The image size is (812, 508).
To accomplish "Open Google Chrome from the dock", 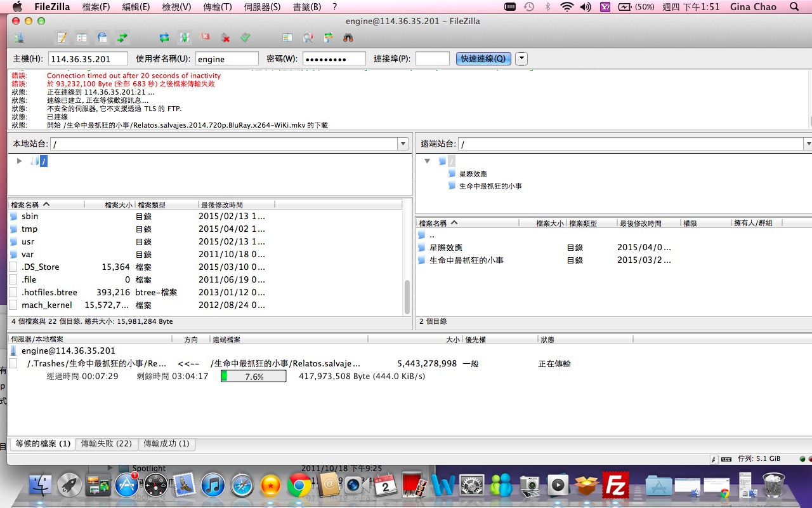I will pos(299,486).
